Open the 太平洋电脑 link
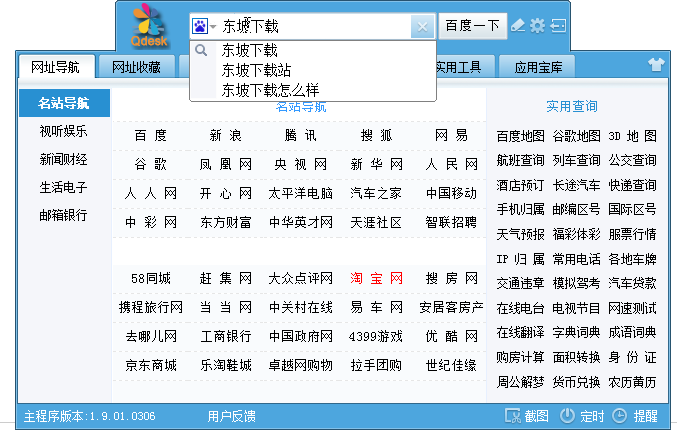 point(301,193)
